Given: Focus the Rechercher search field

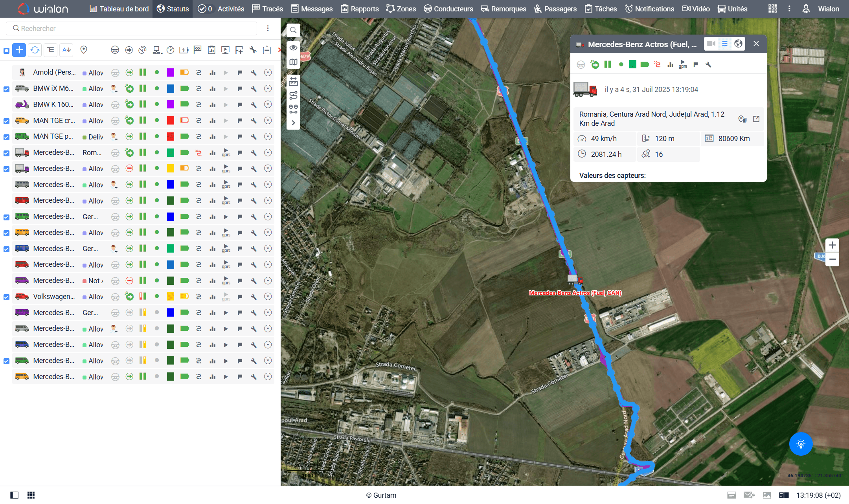Looking at the screenshot, I should (132, 28).
